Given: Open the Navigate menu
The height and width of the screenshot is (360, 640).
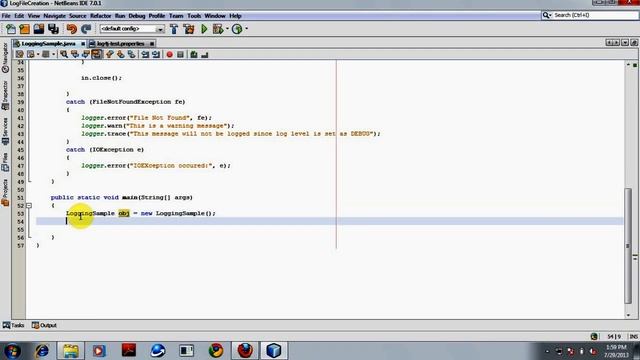Looking at the screenshot, I should pos(54,16).
